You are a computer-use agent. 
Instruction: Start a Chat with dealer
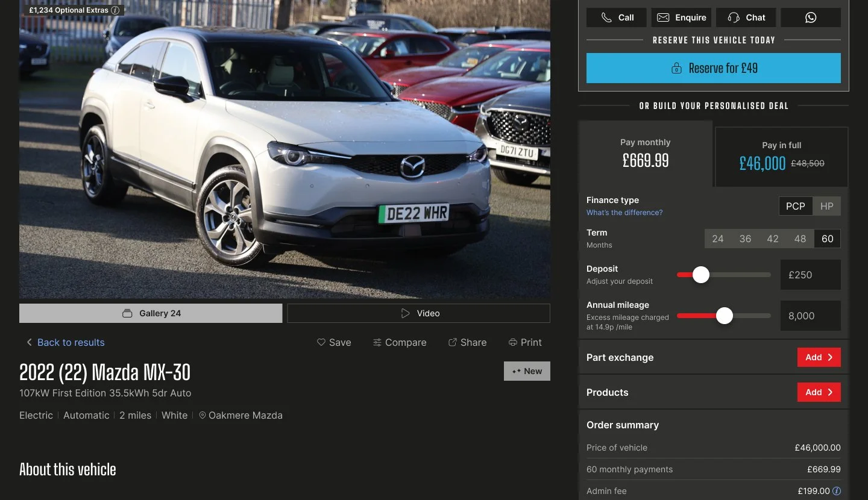click(x=746, y=17)
